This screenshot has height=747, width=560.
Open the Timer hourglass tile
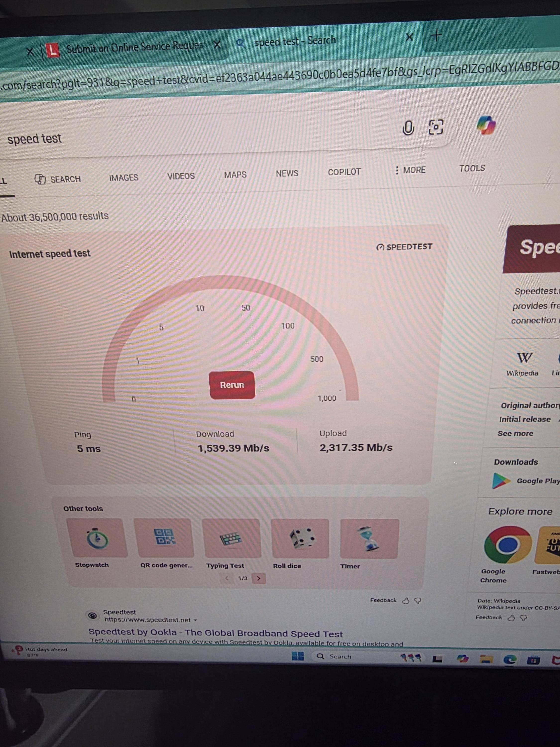(x=369, y=539)
